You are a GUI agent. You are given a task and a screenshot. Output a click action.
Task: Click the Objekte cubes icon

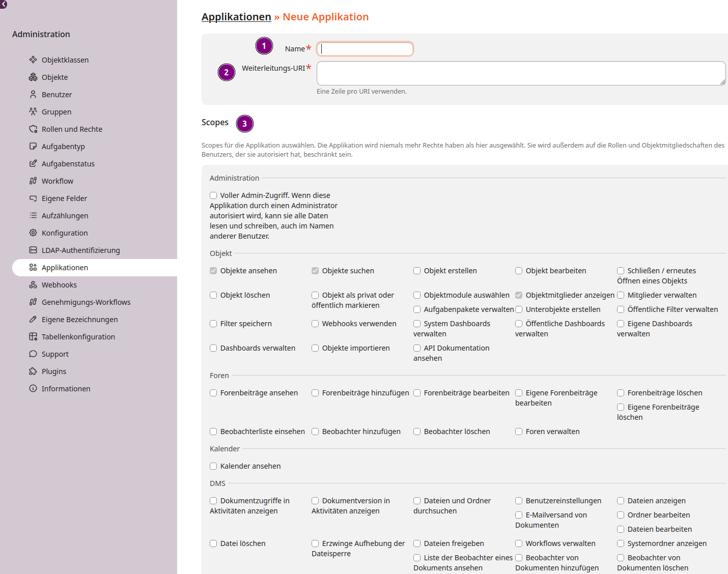(x=33, y=77)
